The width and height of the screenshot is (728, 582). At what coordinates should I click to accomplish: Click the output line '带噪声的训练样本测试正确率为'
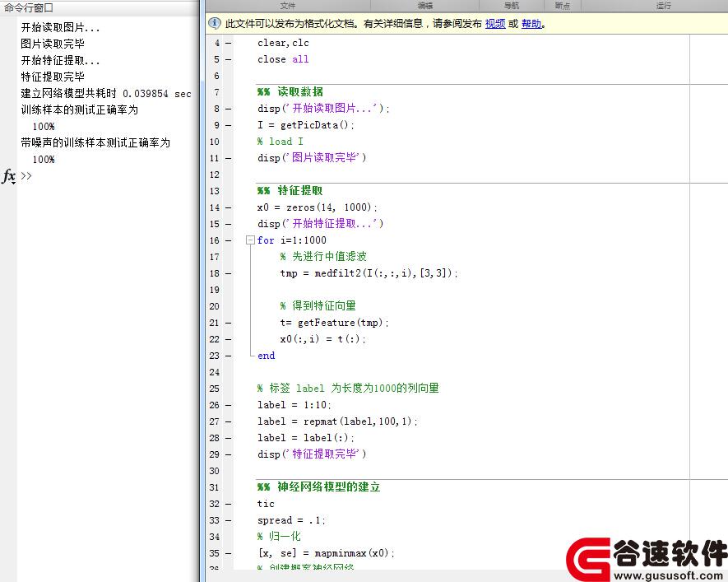[95, 143]
